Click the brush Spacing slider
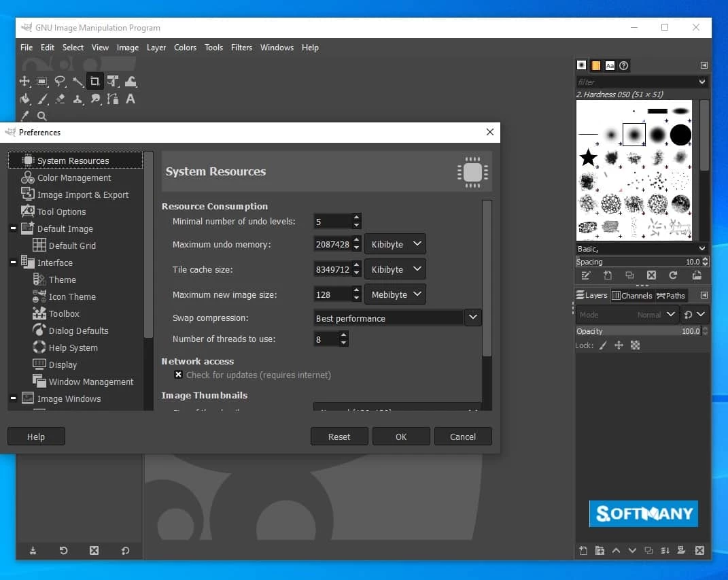This screenshot has height=580, width=728. tap(637, 262)
